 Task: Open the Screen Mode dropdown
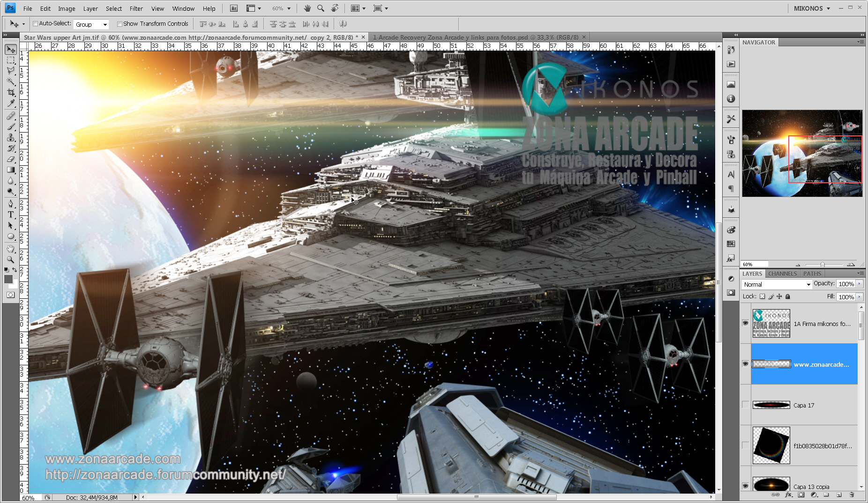[x=381, y=8]
